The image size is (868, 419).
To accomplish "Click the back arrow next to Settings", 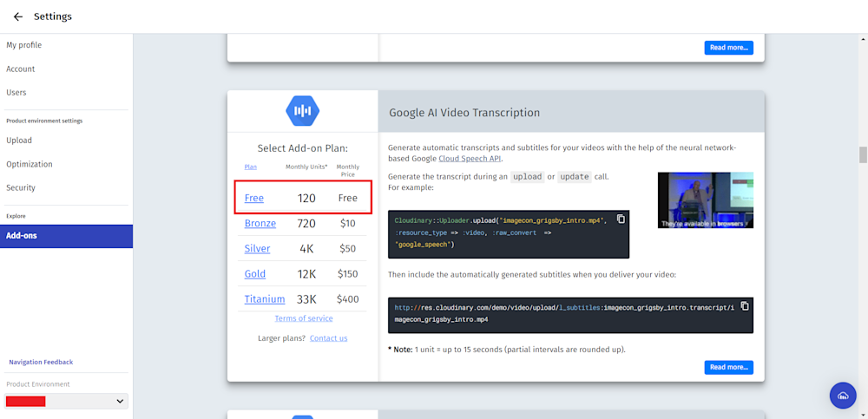I will [x=18, y=16].
